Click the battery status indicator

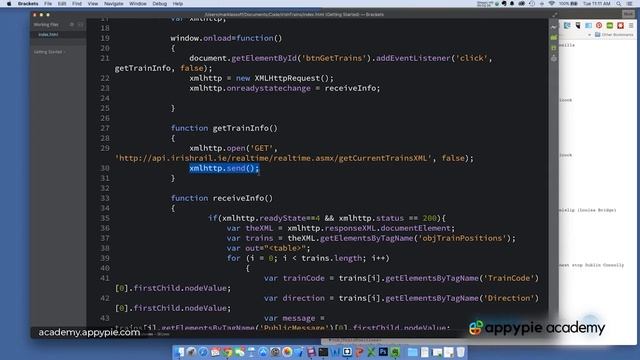(x=568, y=4)
